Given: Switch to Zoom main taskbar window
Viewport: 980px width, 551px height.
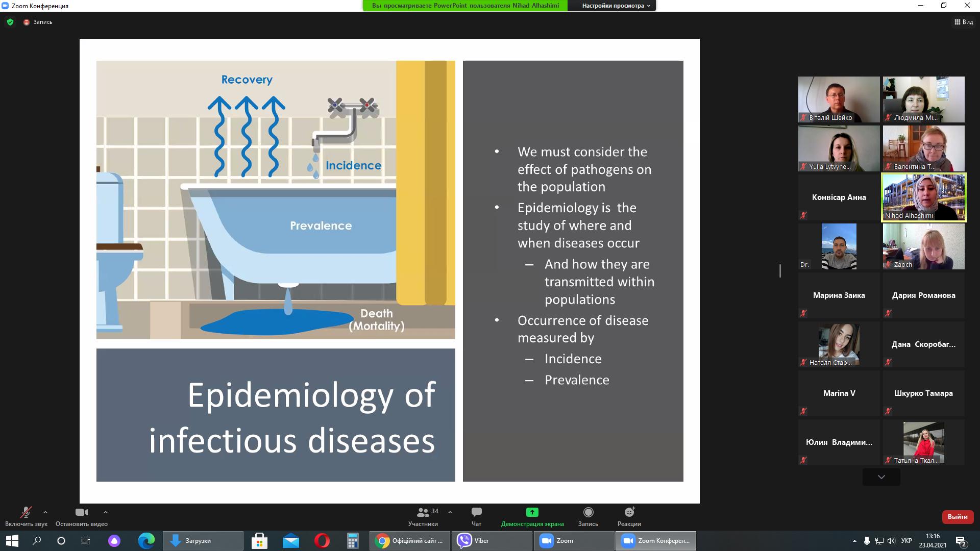Looking at the screenshot, I should pyautogui.click(x=574, y=541).
